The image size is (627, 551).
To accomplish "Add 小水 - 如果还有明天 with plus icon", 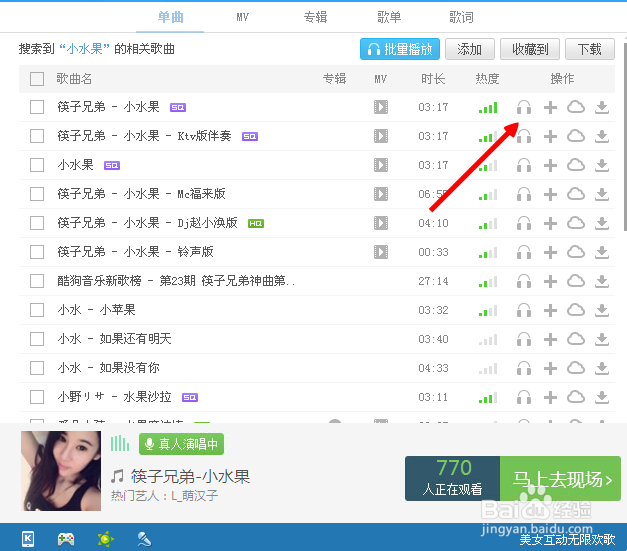I will pos(550,339).
